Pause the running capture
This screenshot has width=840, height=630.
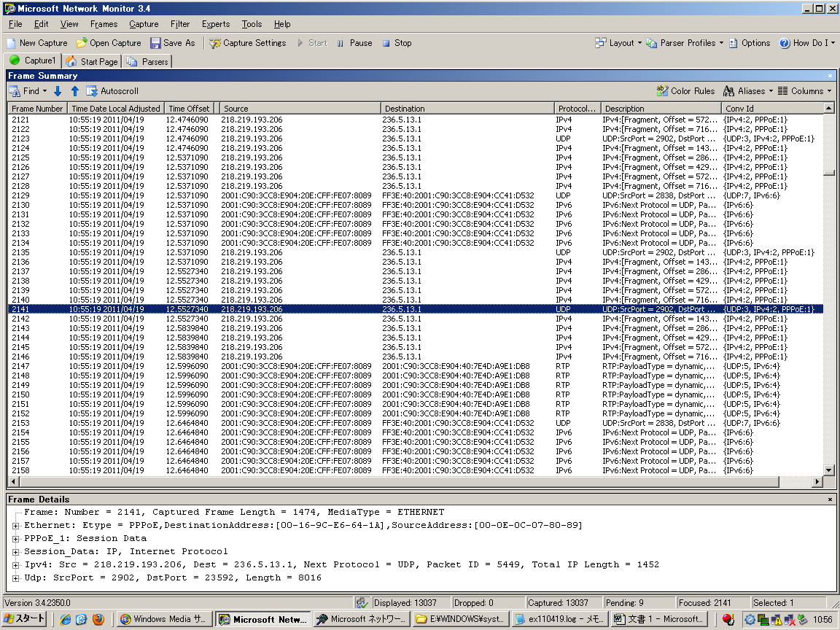pos(354,44)
